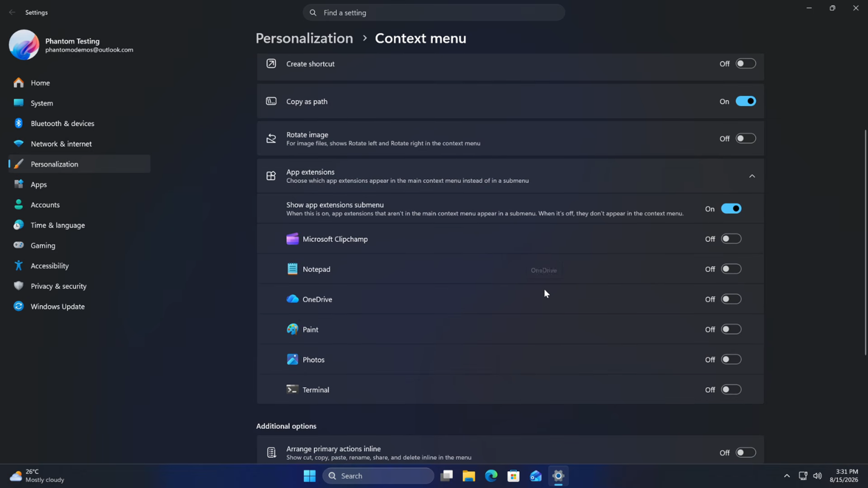Click the Additional options heading text
The image size is (868, 488).
(286, 426)
